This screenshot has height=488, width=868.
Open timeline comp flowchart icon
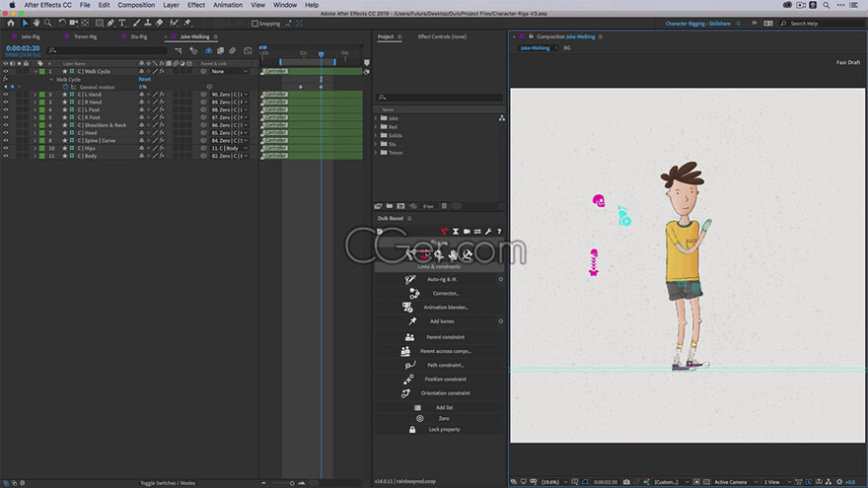point(179,50)
